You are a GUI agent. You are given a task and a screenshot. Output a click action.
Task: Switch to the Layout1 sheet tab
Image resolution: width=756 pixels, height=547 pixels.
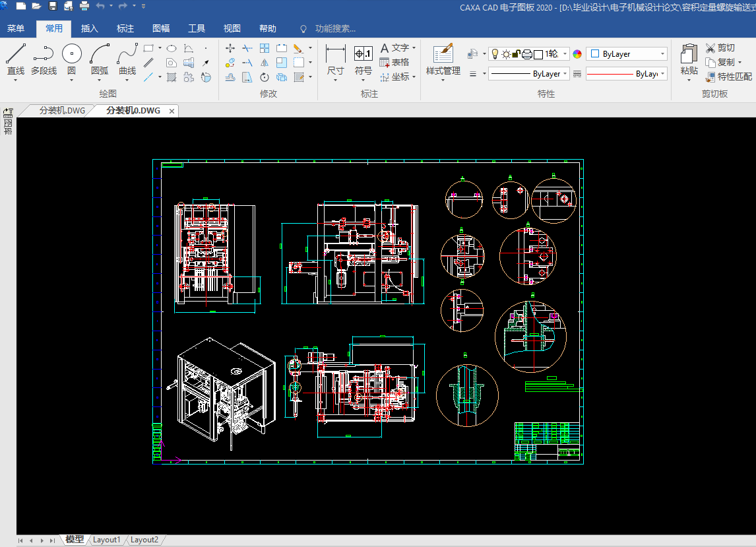[106, 540]
